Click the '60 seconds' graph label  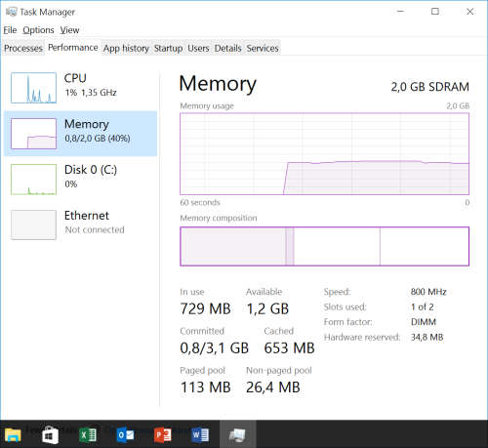pyautogui.click(x=200, y=202)
